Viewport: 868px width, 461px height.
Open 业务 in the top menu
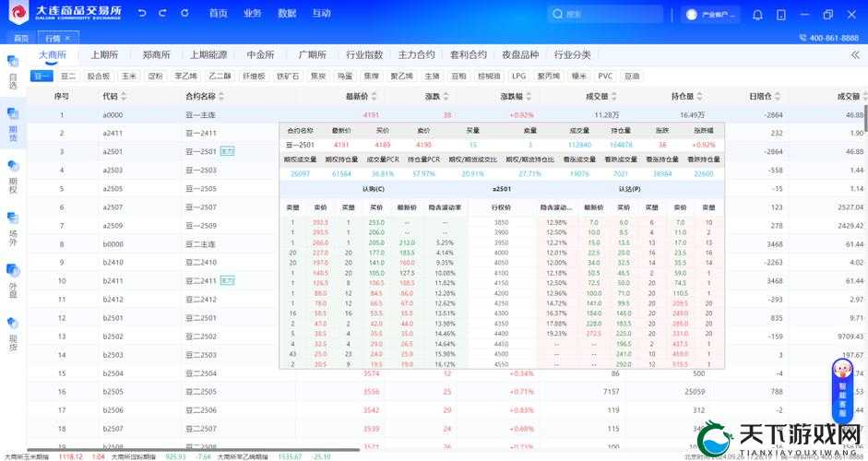click(x=253, y=13)
